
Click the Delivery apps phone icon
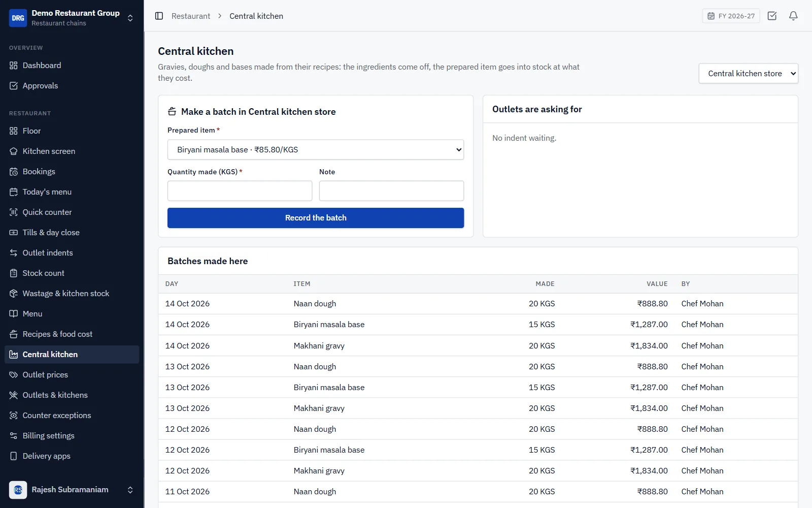[14, 456]
